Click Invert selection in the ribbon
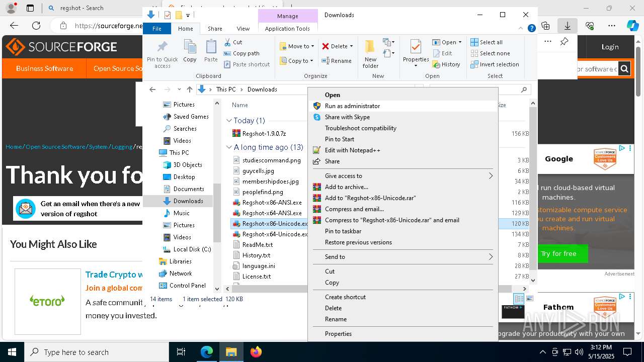 pyautogui.click(x=495, y=64)
